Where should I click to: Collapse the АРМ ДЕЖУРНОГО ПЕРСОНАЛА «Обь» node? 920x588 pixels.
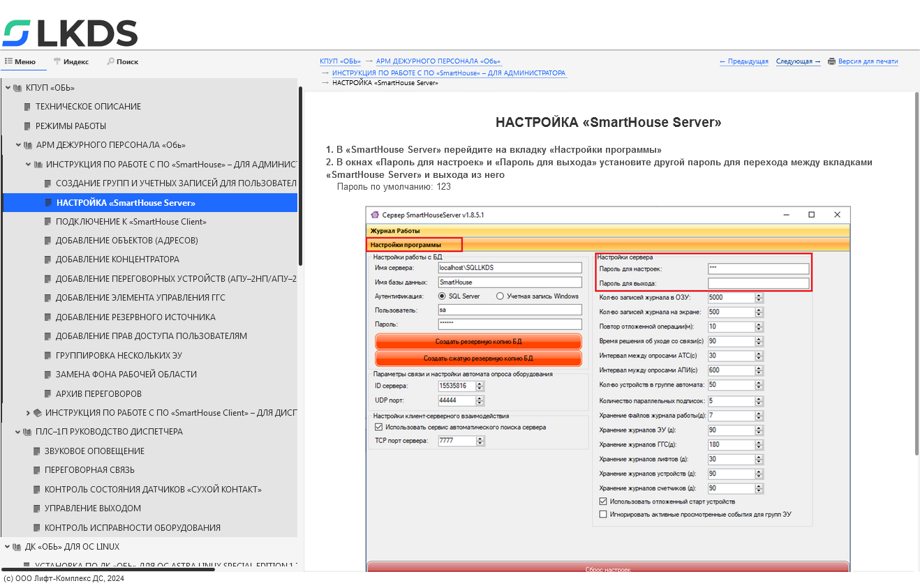tap(18, 145)
